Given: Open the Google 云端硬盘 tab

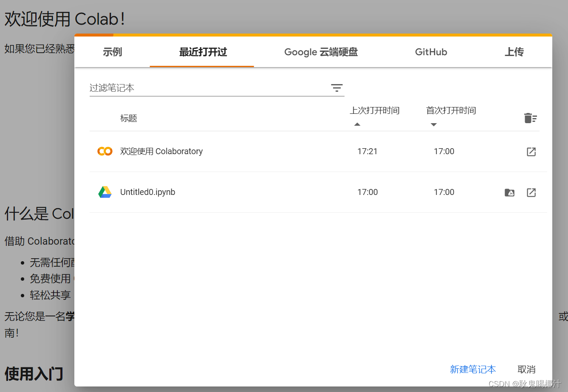Looking at the screenshot, I should [x=321, y=52].
